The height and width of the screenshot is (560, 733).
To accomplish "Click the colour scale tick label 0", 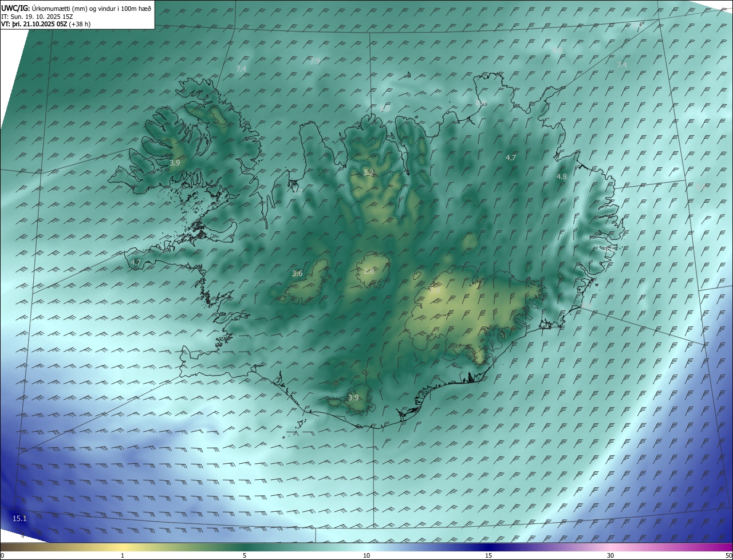I will tap(2, 555).
